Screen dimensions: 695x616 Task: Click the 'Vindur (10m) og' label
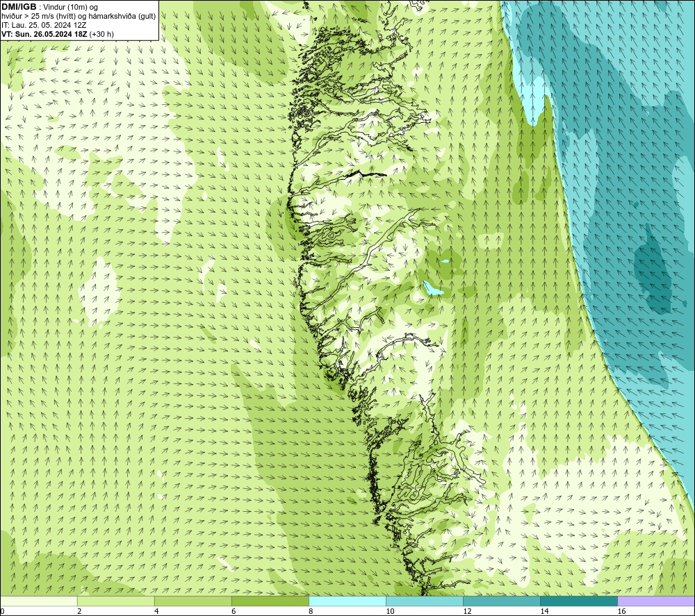(70, 7)
